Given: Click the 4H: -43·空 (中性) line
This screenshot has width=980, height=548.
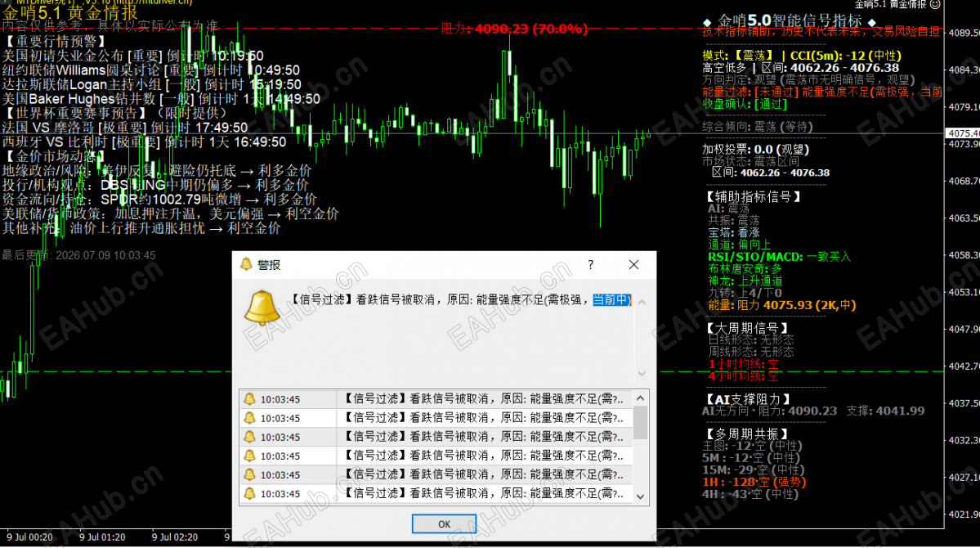Looking at the screenshot, I should click(x=750, y=494).
